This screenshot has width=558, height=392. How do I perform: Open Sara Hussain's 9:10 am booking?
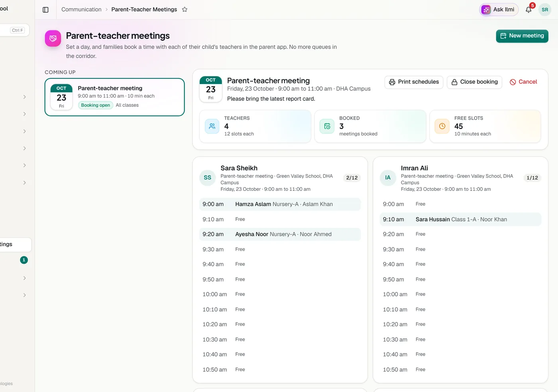460,220
